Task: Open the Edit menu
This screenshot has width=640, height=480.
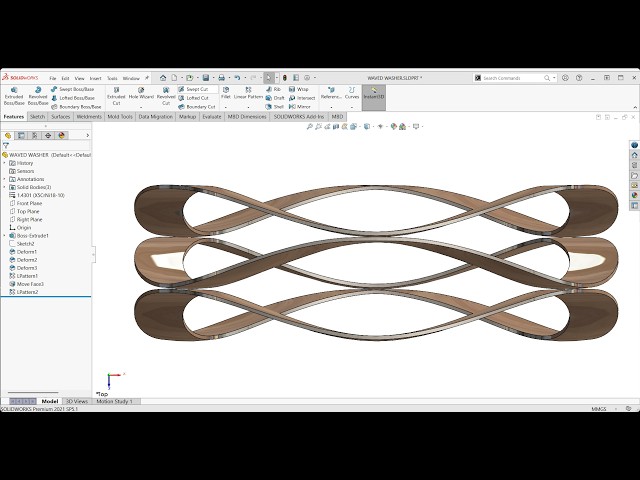Action: (x=65, y=78)
